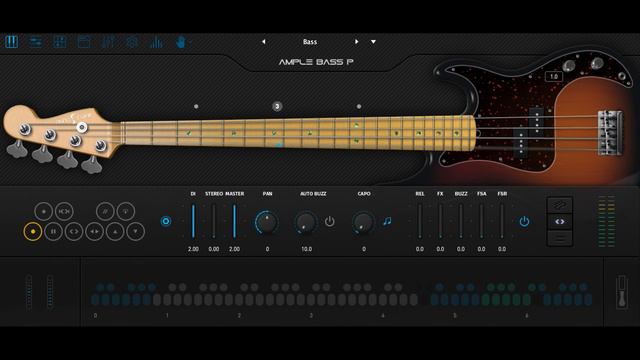Open the mixer faders panel icon
640x360 pixels.
coord(108,42)
